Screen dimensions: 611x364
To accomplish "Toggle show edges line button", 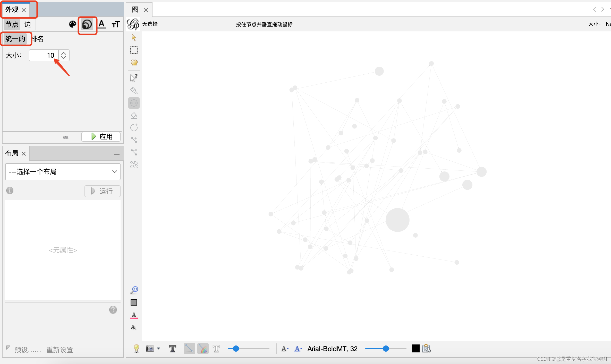I will 189,349.
